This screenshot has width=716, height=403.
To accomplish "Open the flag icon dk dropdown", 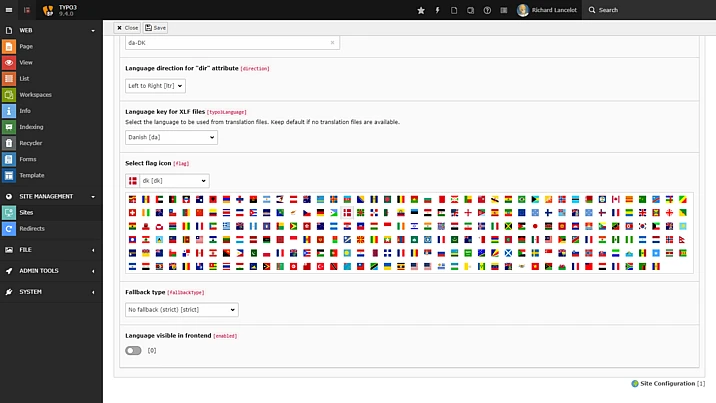I will tap(167, 181).
